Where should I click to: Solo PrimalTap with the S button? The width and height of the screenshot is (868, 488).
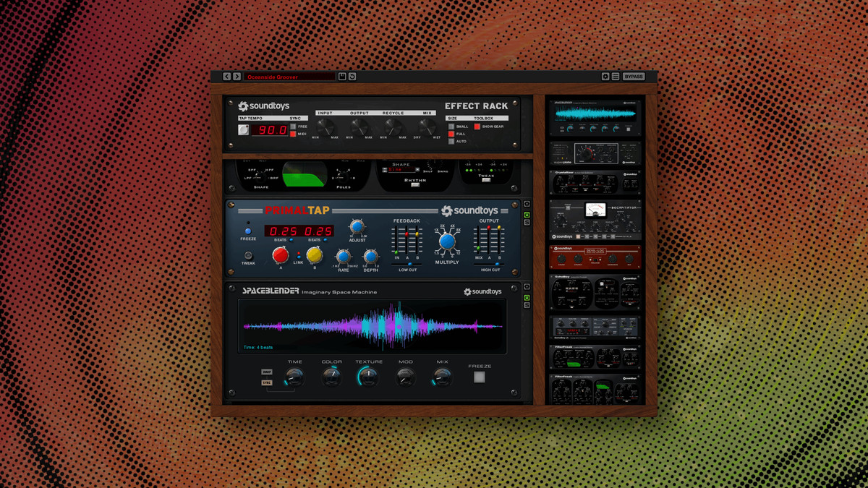click(527, 223)
